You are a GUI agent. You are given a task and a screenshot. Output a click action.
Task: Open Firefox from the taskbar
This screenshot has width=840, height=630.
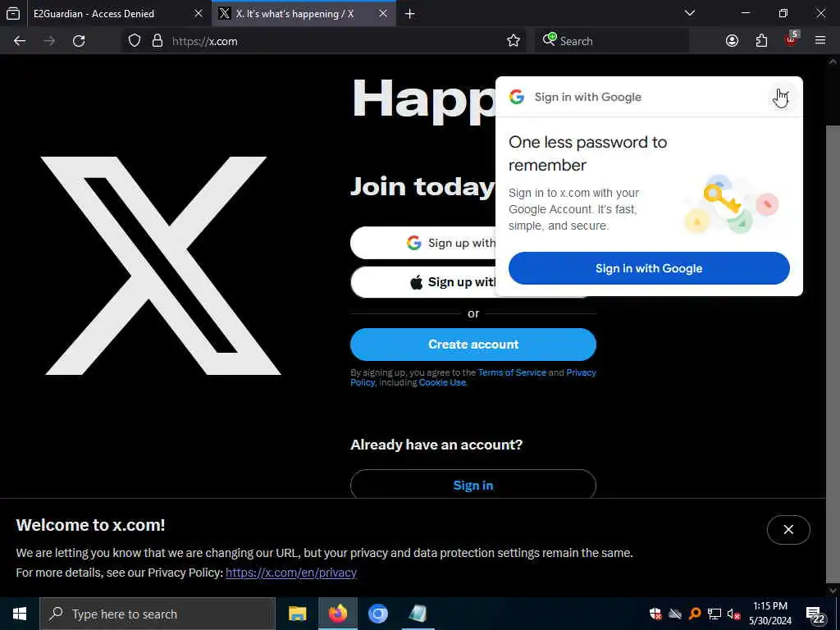(x=337, y=614)
